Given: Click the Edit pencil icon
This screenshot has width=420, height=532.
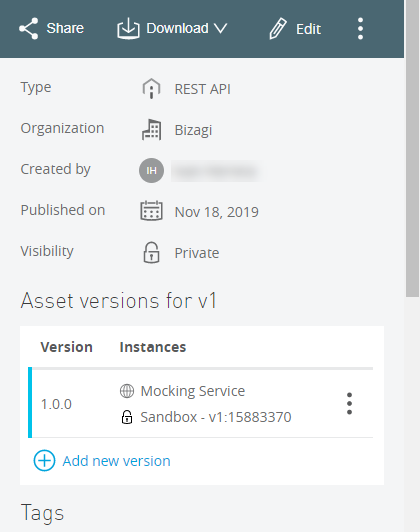Looking at the screenshot, I should coord(278,29).
